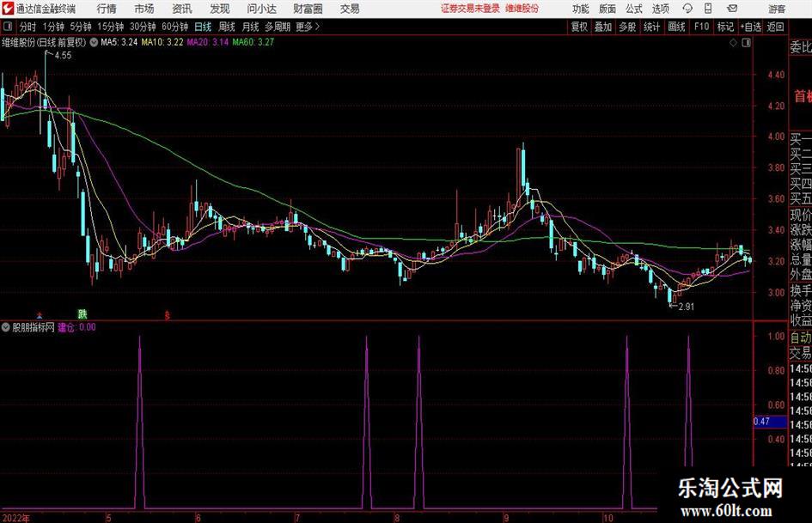
Task: Switch to the 分时 period tab
Action: pyautogui.click(x=27, y=27)
